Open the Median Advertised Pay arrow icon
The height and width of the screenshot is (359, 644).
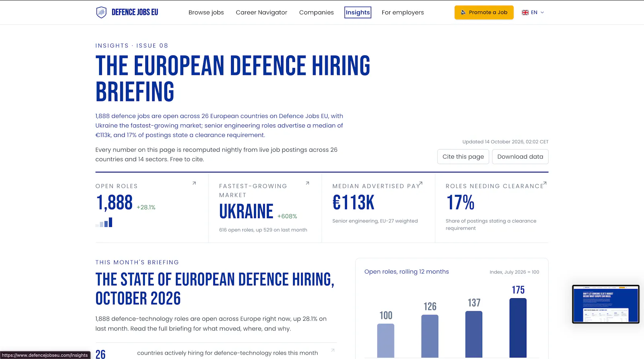[421, 183]
